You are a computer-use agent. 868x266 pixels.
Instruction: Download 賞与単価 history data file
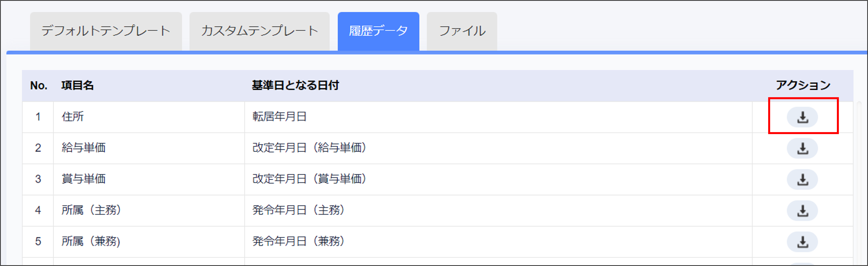802,179
